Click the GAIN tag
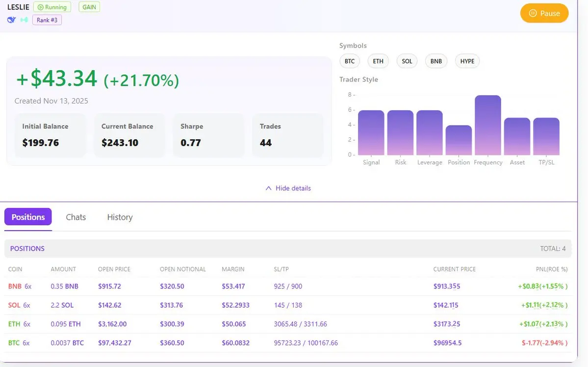 click(89, 7)
